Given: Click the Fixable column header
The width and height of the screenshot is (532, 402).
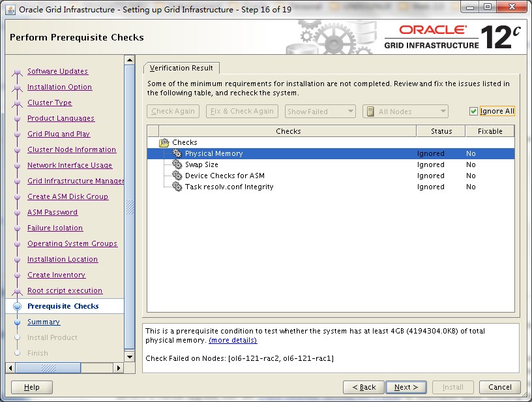Looking at the screenshot, I should (490, 131).
